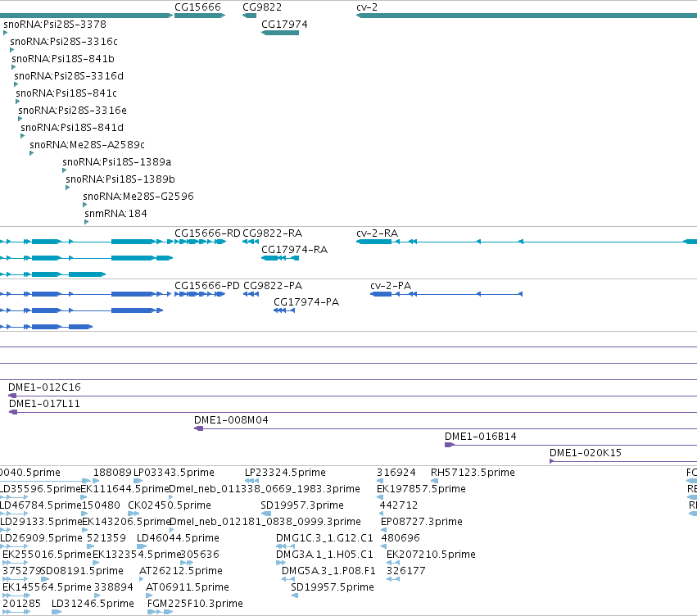Screen dimensions: 697x616
Task: Select EST 305636 label
Action: point(200,555)
